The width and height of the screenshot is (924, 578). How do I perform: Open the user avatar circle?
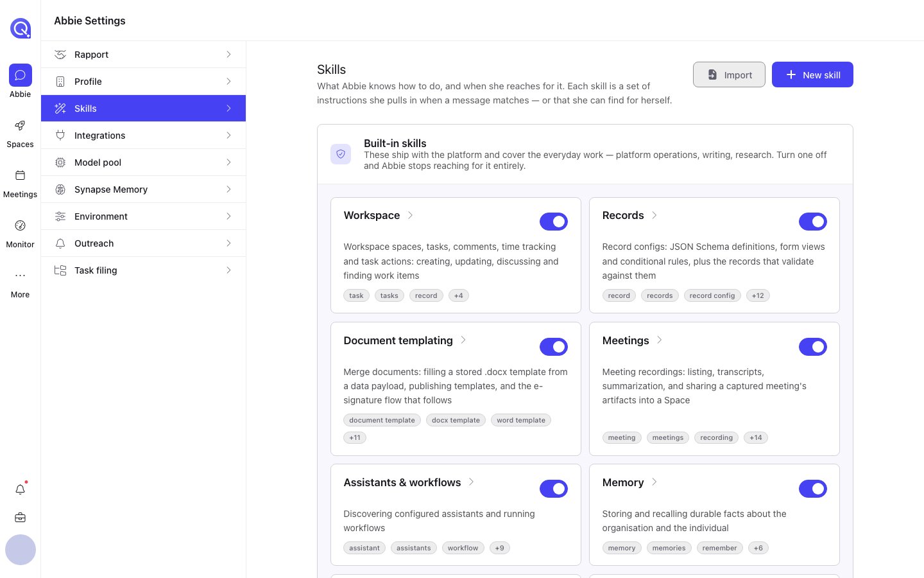click(x=21, y=550)
